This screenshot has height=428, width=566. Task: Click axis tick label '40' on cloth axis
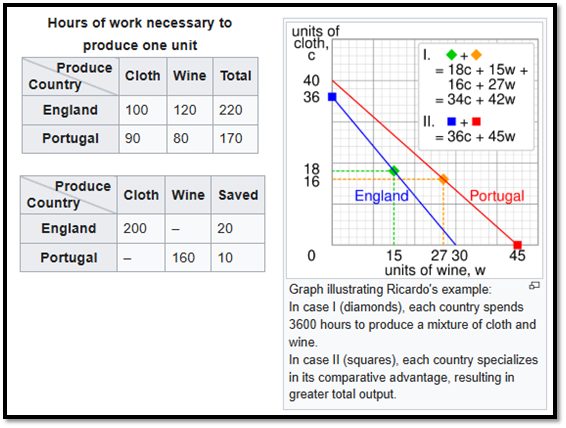(x=311, y=80)
